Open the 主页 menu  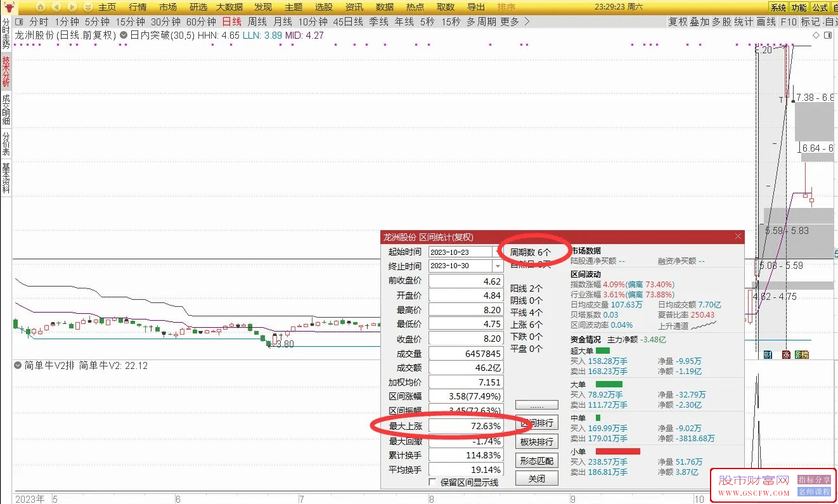107,7
